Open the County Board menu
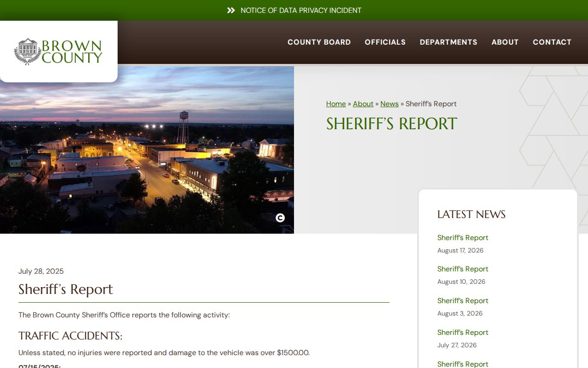Screen dimensions: 588x368 pyautogui.click(x=319, y=42)
